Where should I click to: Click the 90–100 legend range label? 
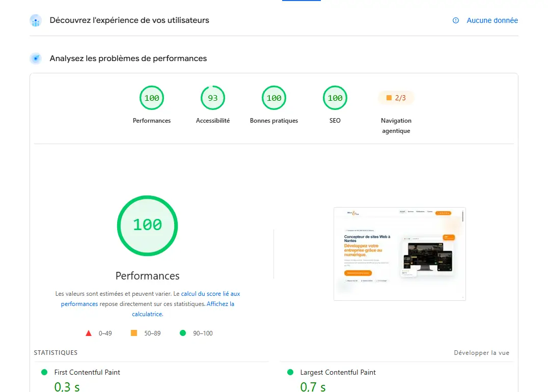(203, 333)
